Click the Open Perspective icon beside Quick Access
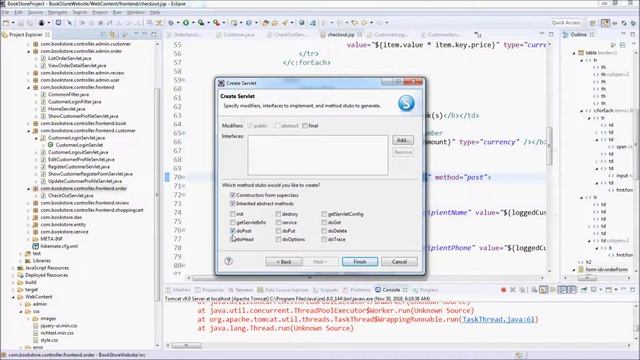 (593, 23)
